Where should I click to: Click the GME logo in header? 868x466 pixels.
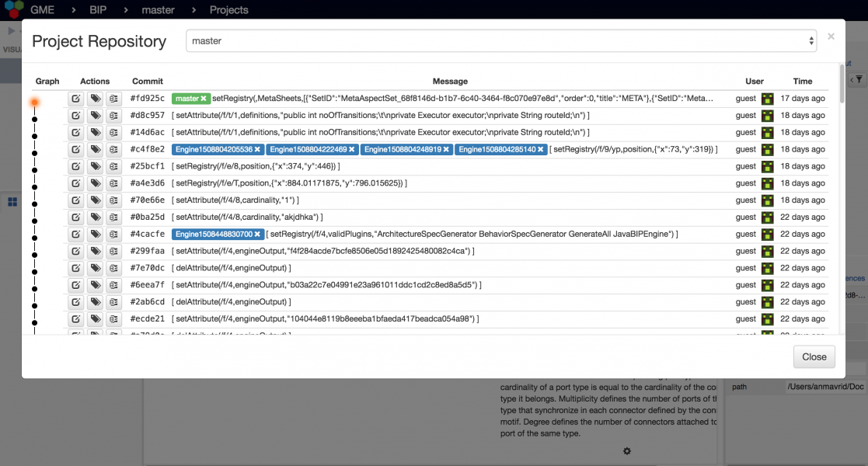tap(12, 10)
